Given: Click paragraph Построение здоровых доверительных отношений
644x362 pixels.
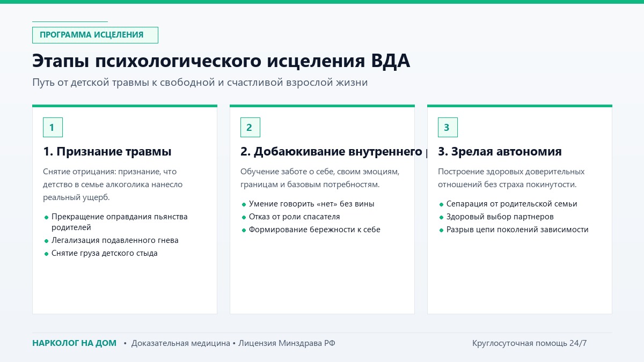Looking at the screenshot, I should (x=511, y=178).
